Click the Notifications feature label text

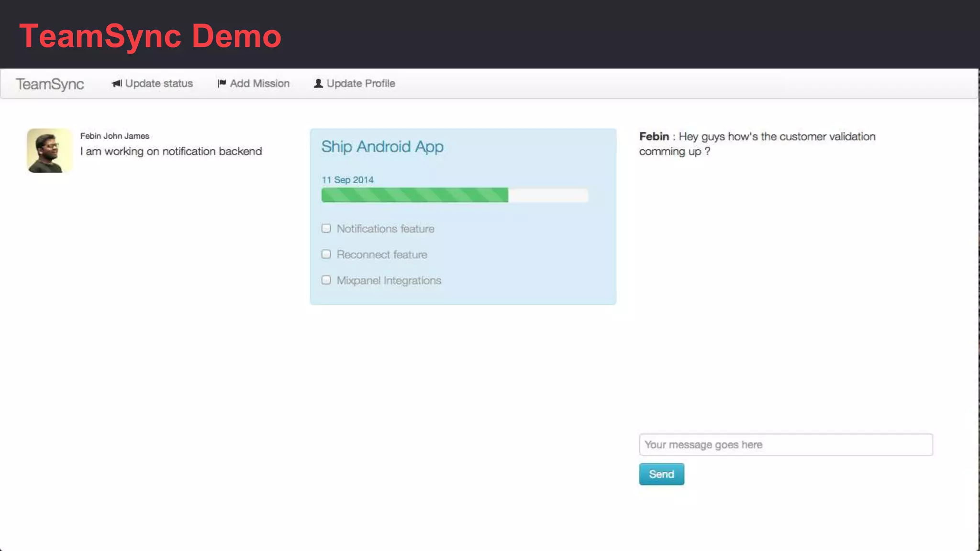(385, 229)
